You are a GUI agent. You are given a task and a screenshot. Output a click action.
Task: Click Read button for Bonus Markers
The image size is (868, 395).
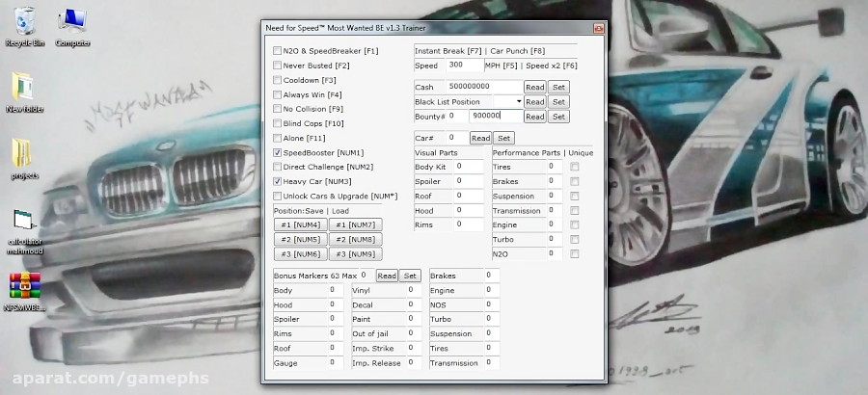pyautogui.click(x=387, y=276)
